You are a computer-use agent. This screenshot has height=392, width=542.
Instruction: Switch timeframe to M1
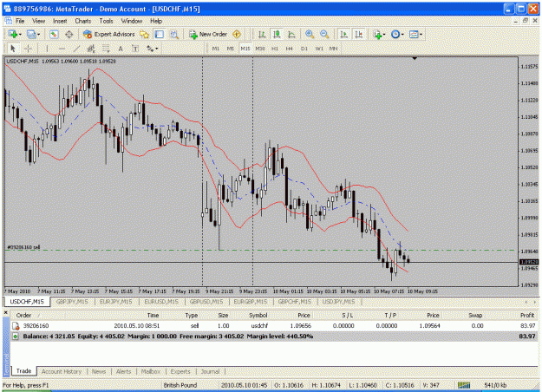[216, 49]
